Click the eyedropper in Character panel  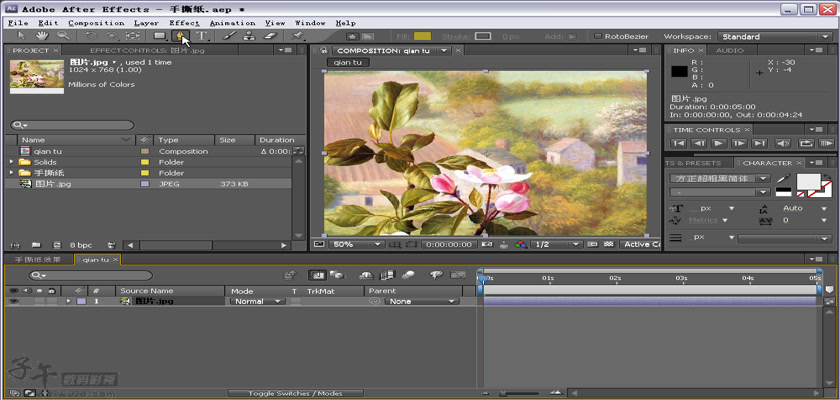783,178
